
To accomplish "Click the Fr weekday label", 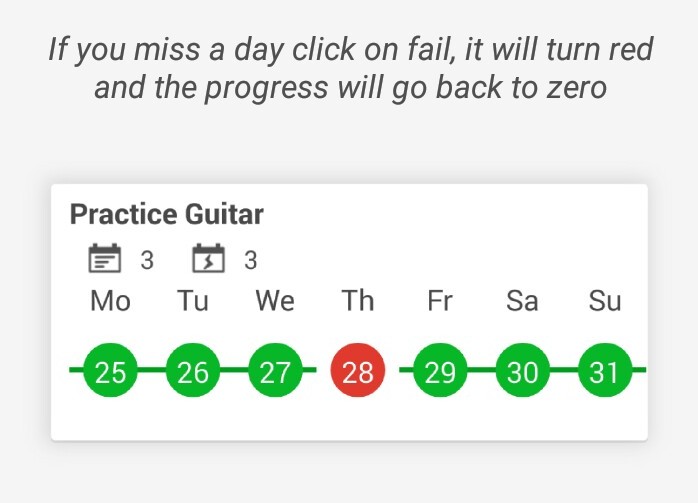I will tap(440, 301).
